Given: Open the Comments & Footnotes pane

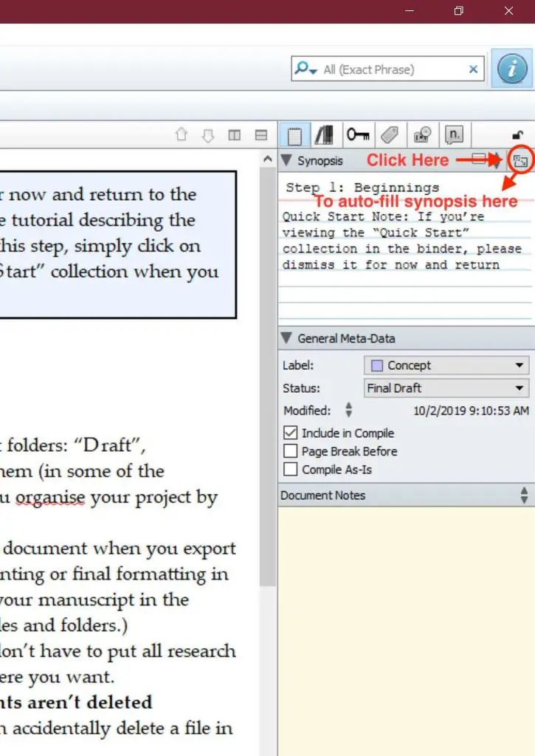Looking at the screenshot, I should (454, 135).
